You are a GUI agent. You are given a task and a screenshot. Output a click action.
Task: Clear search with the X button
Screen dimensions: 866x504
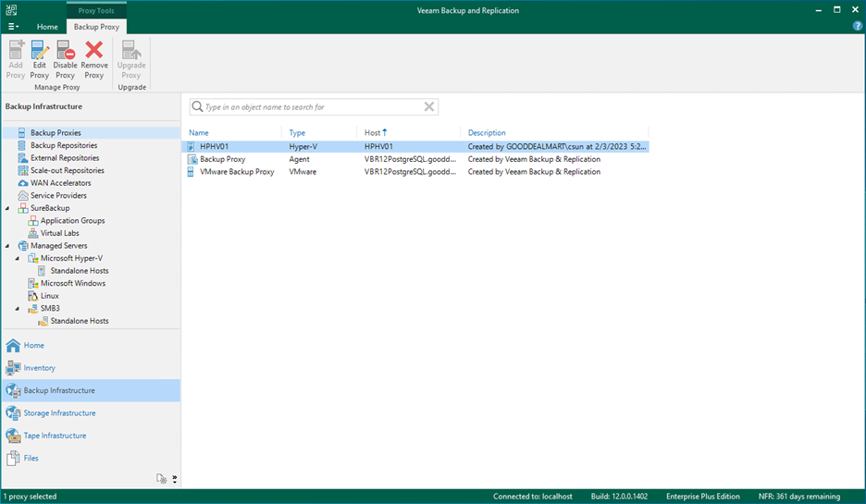[429, 106]
